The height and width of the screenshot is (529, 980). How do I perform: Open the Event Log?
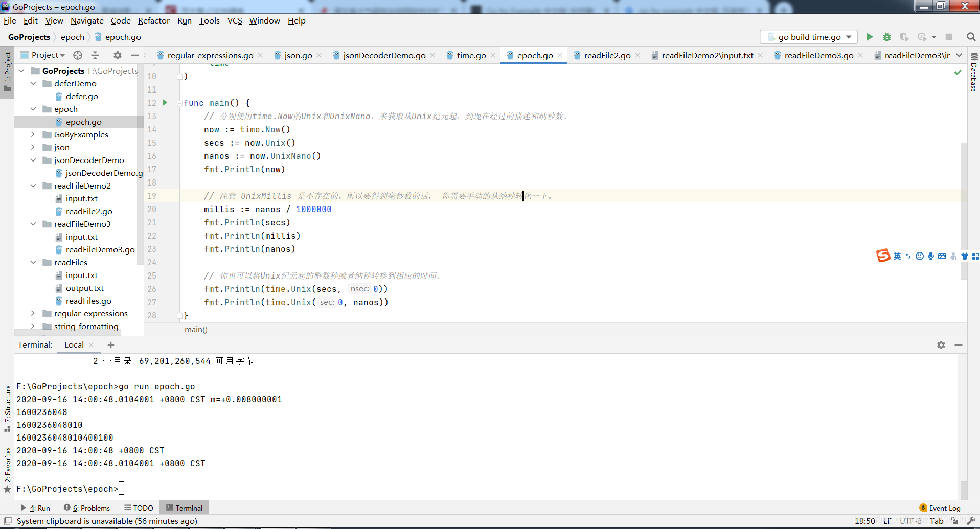[940, 508]
